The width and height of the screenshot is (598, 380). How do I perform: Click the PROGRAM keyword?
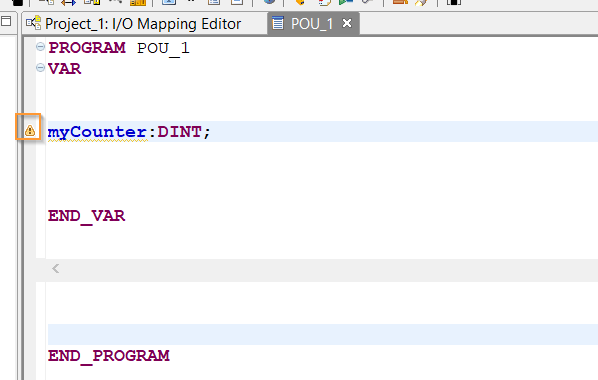tap(87, 48)
